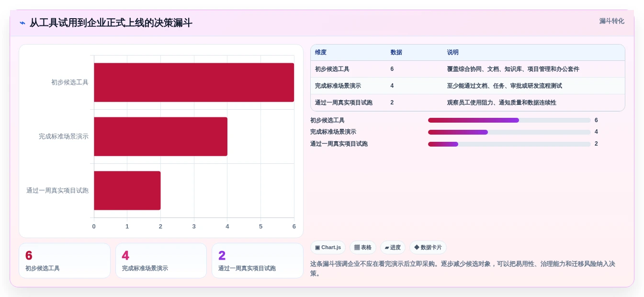644x297 pixels.
Task: Click the 完成标准场景演示 bar in the chart
Action: pyautogui.click(x=160, y=137)
